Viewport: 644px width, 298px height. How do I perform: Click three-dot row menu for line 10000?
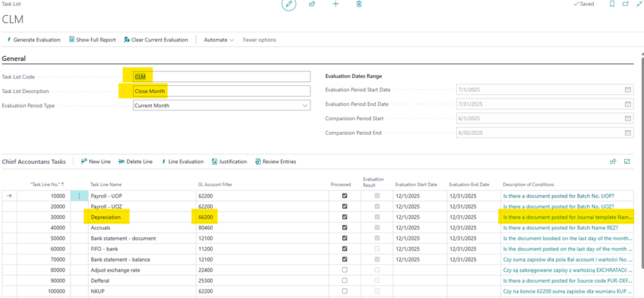tap(79, 196)
